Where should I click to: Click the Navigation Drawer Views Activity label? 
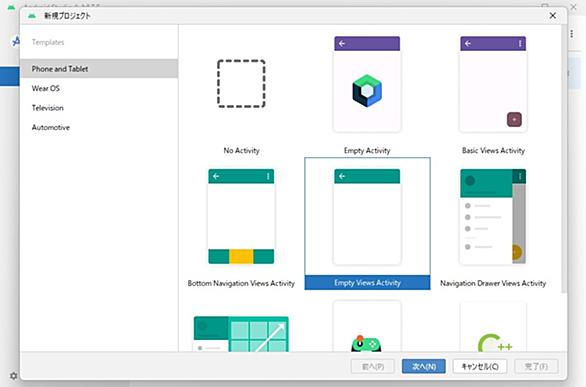click(x=493, y=283)
